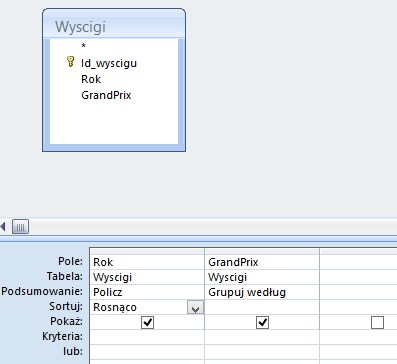Click the Sortuj row label
The image size is (397, 364).
(x=66, y=306)
